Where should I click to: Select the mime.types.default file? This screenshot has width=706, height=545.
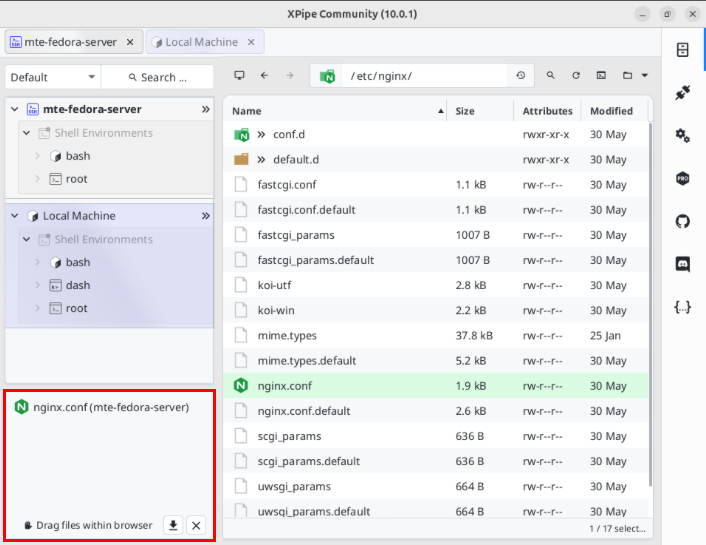point(436,361)
